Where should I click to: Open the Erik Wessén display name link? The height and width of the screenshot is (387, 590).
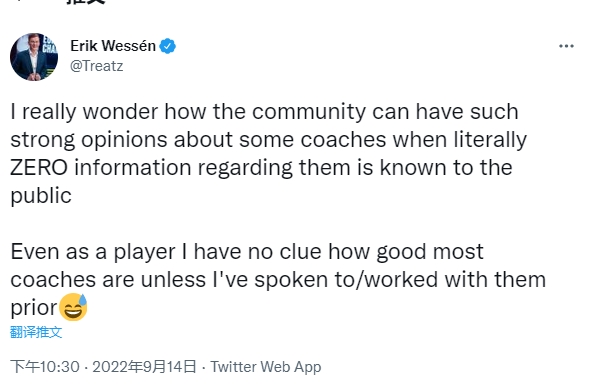pos(113,46)
